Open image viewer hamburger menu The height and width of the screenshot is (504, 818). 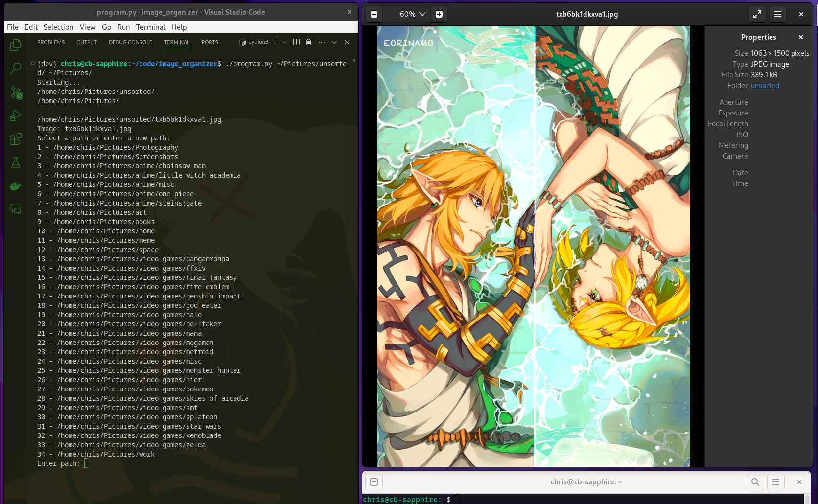(x=778, y=14)
